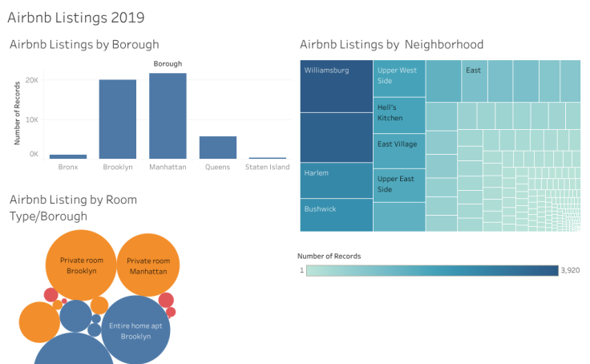Select the Upper East Side tile
This screenshot has width=590, height=364.
pos(398,184)
